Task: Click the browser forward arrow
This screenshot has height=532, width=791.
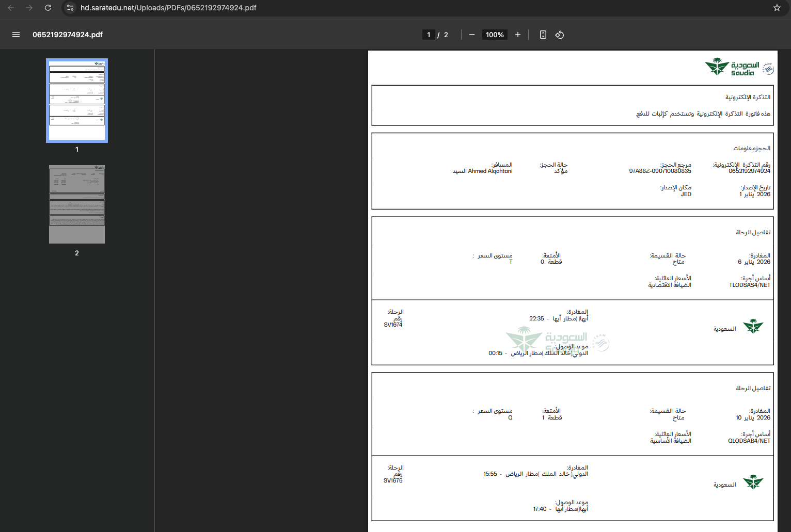Action: [29, 8]
